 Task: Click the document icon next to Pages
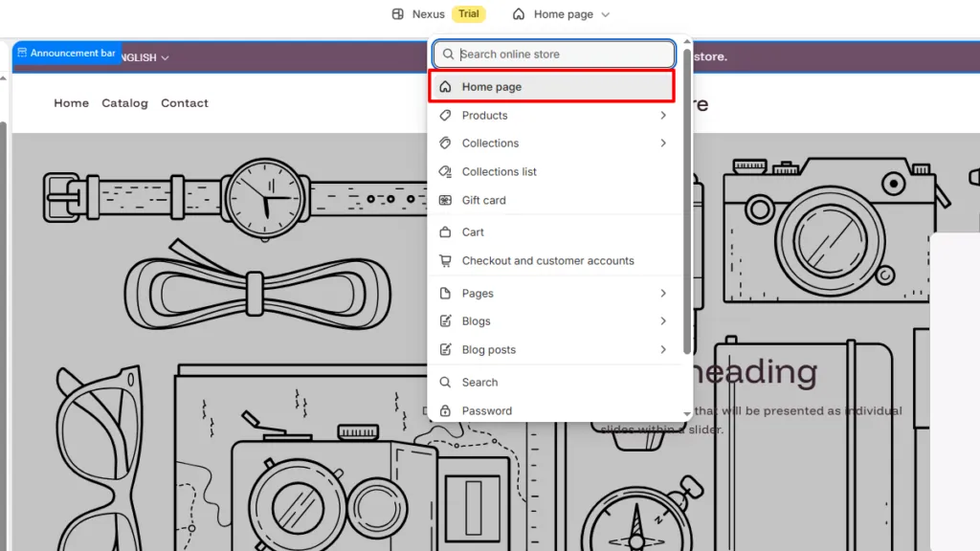[445, 293]
